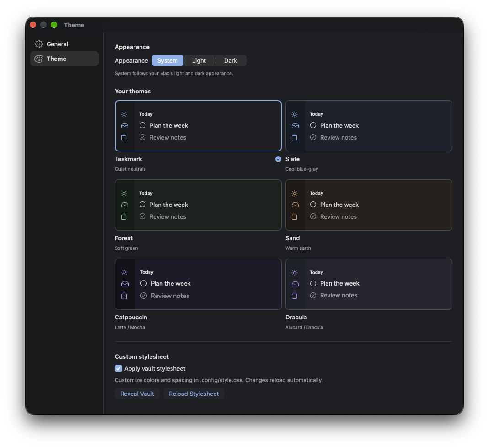Click the green inbox icon in Forest preview
The image size is (489, 448).
[x=124, y=205]
